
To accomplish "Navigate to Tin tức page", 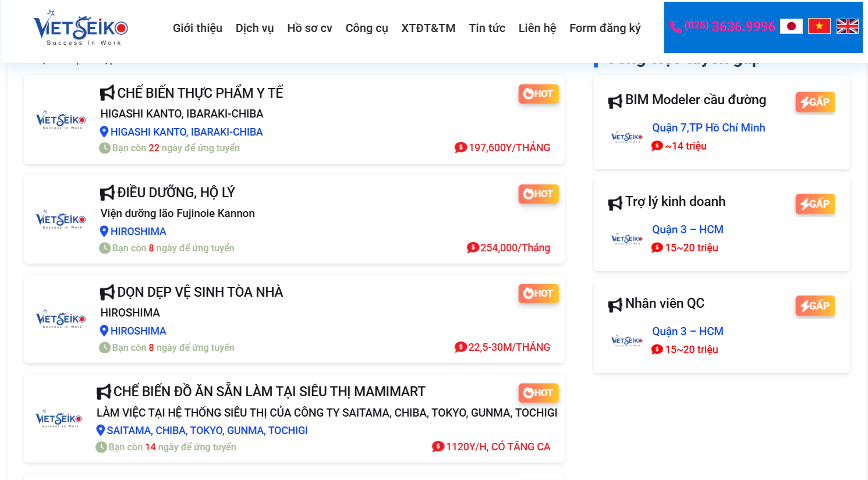I will tap(487, 28).
